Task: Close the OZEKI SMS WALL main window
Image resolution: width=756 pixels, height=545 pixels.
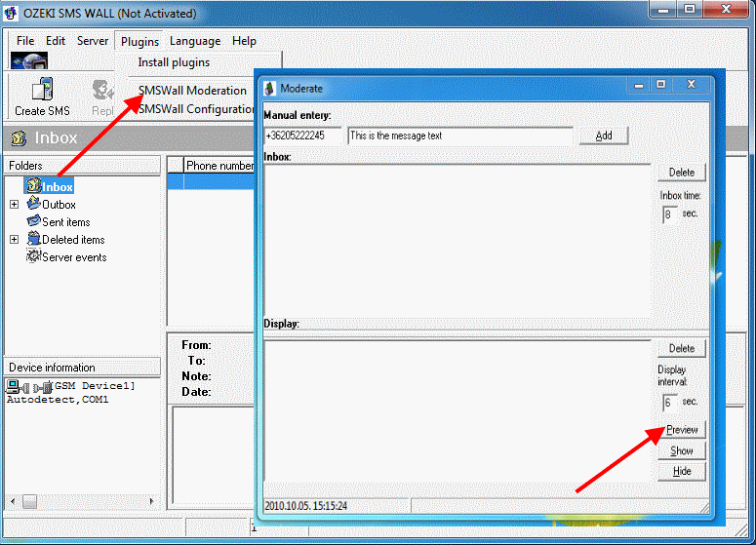Action: (727, 9)
